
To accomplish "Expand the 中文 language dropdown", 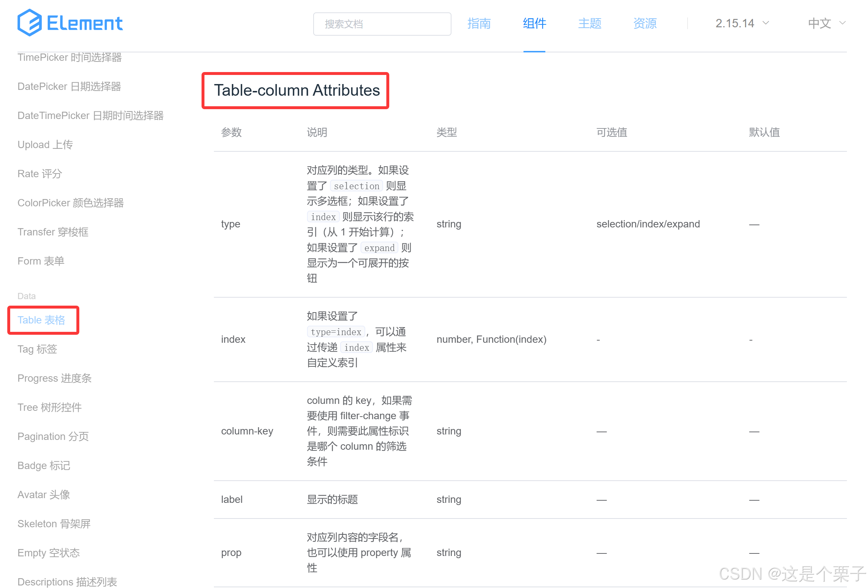I will pos(826,23).
